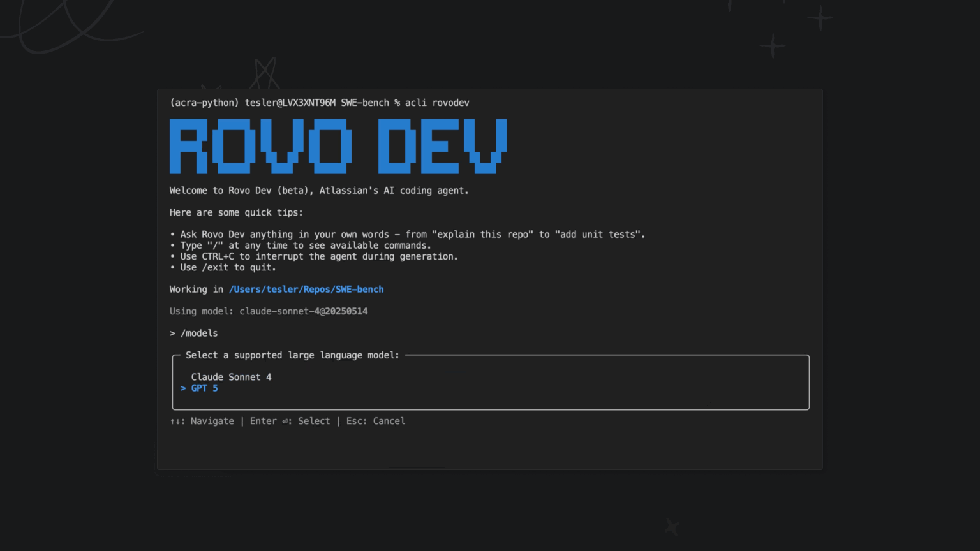The image size is (980, 551).
Task: Click the 'Using model: claude-sonnet-4@20250514' line
Action: [x=268, y=311]
